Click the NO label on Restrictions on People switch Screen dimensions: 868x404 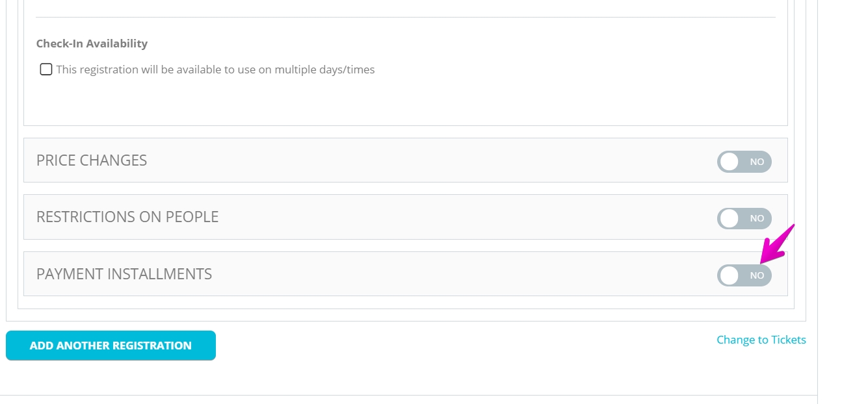[757, 218]
